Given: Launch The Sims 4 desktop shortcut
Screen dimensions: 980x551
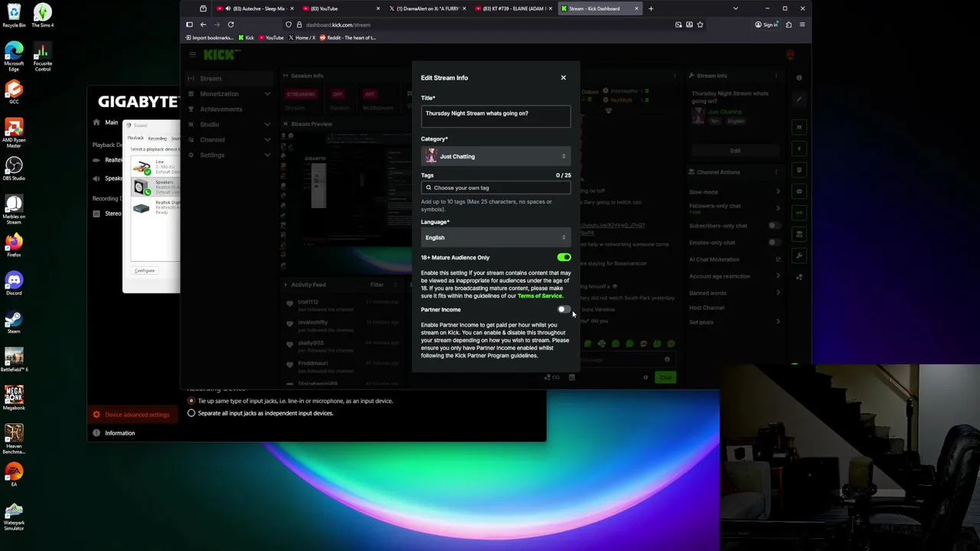Looking at the screenshot, I should pos(43,15).
